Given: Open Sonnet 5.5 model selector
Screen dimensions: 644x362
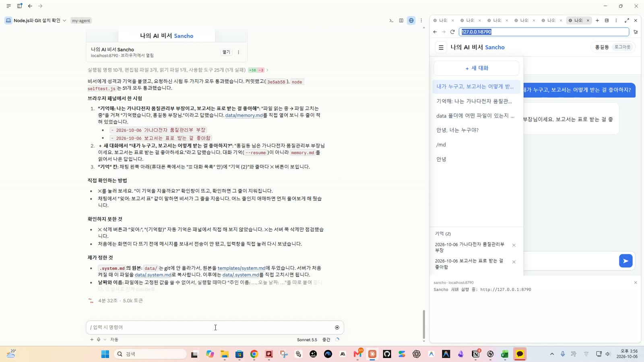Looking at the screenshot, I should point(307,340).
